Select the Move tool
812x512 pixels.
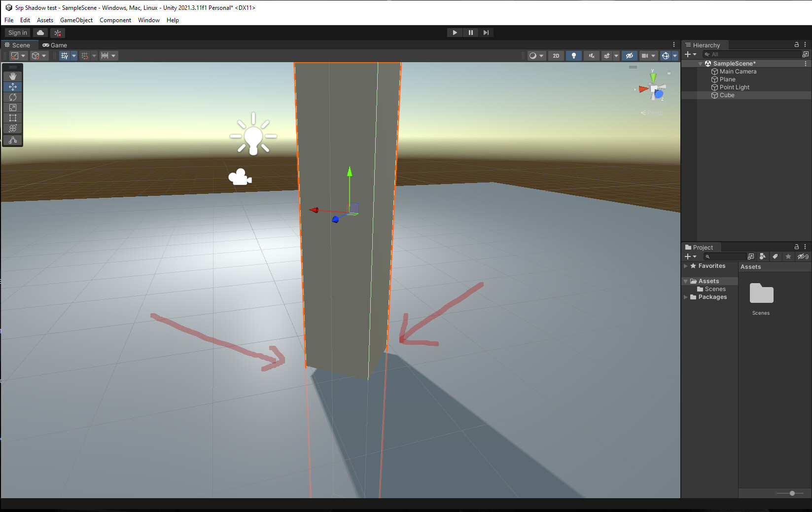[13, 87]
